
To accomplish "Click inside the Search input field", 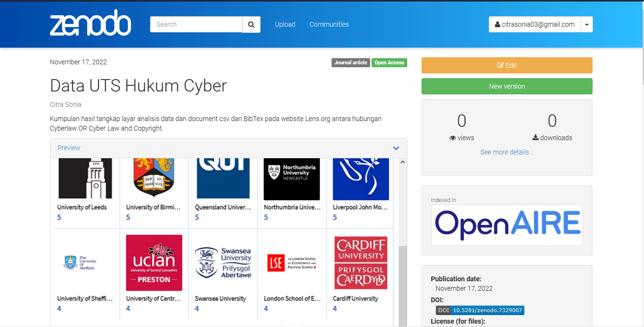I will tap(196, 24).
